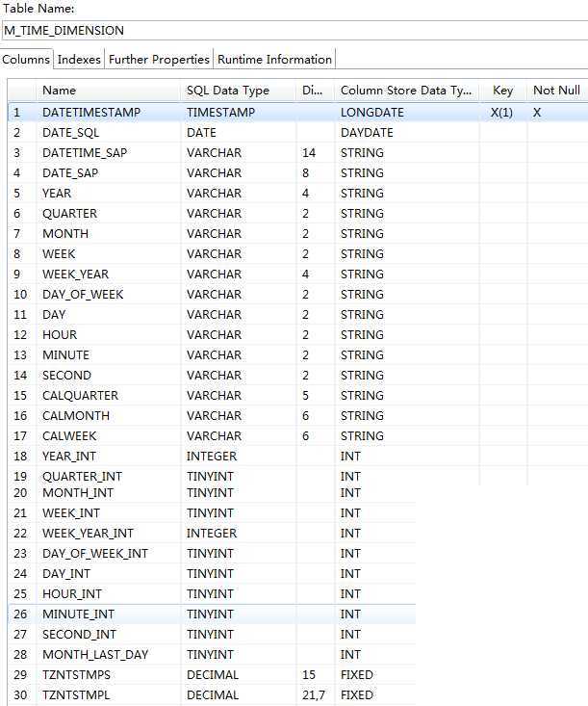Click the SQL Data Type column header
This screenshot has width=588, height=706.
point(227,91)
